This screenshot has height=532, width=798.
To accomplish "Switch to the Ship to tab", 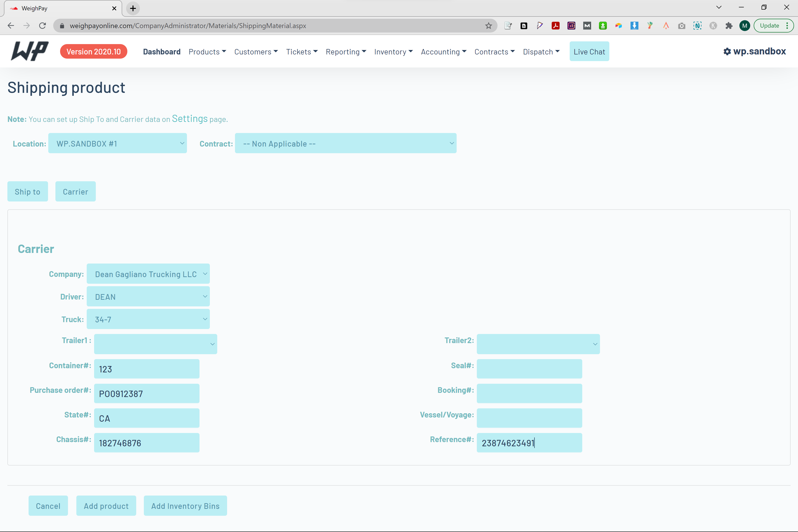I will click(x=28, y=192).
